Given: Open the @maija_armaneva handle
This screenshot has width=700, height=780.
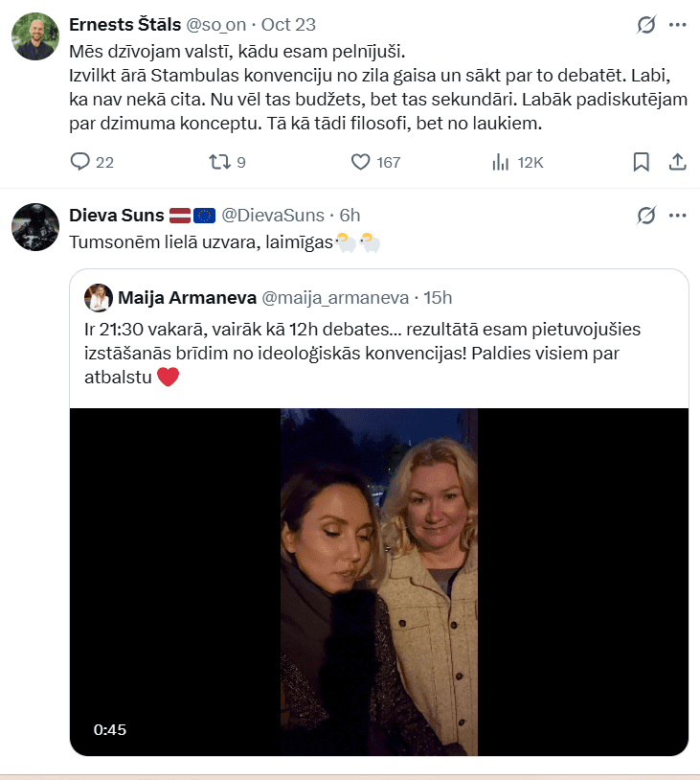Looking at the screenshot, I should click(x=335, y=298).
